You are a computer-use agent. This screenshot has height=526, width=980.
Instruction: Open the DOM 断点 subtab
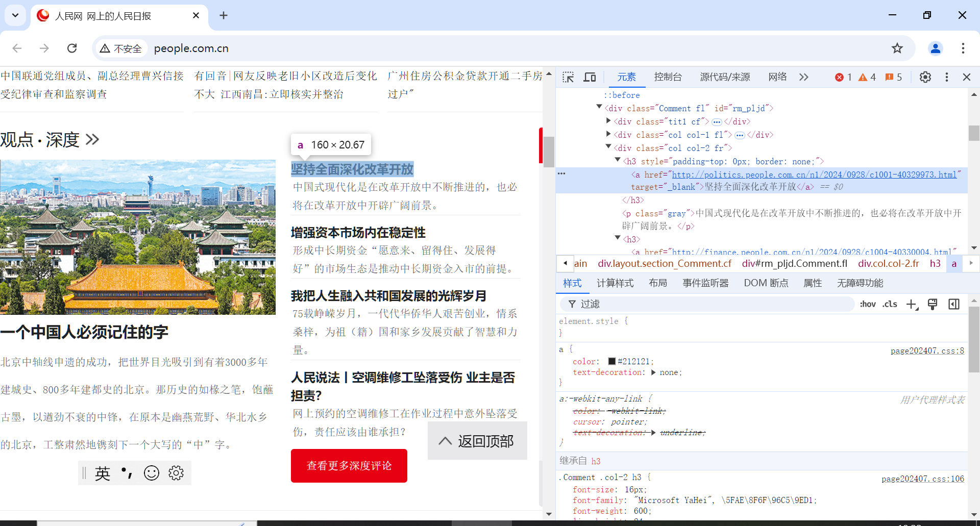click(766, 283)
